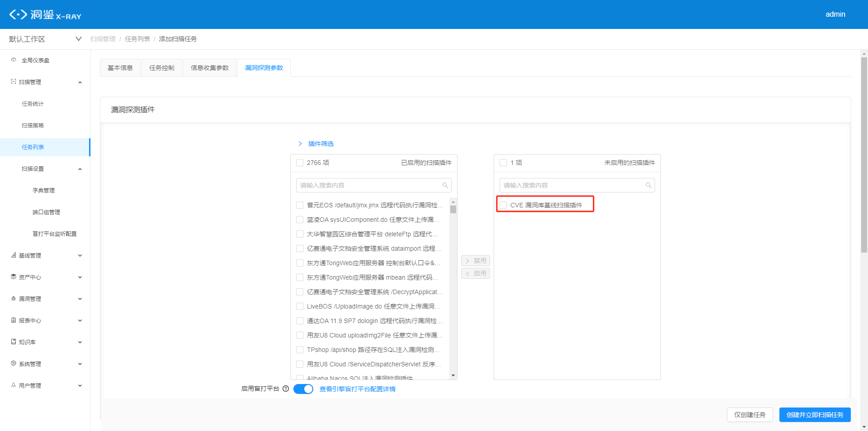This screenshot has height=431, width=868.
Task: Click search icon in enabled plugins box
Action: click(445, 185)
